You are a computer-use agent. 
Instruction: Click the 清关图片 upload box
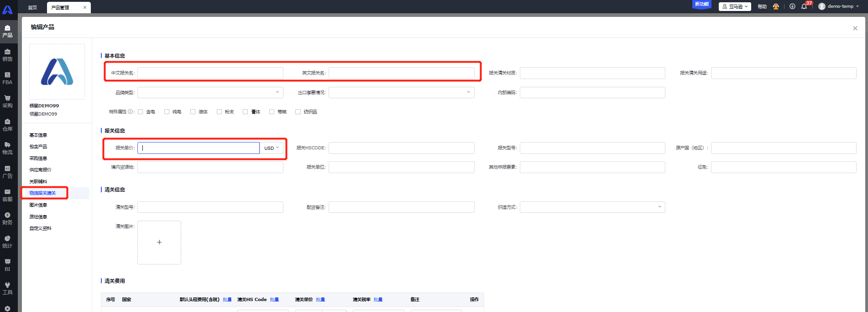159,243
